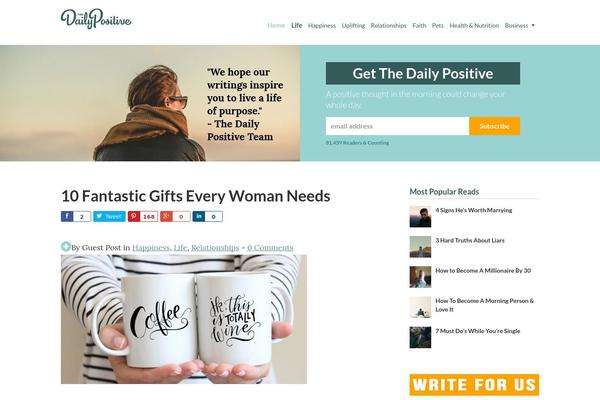Focus the email address field
The width and height of the screenshot is (600, 400).
click(397, 126)
